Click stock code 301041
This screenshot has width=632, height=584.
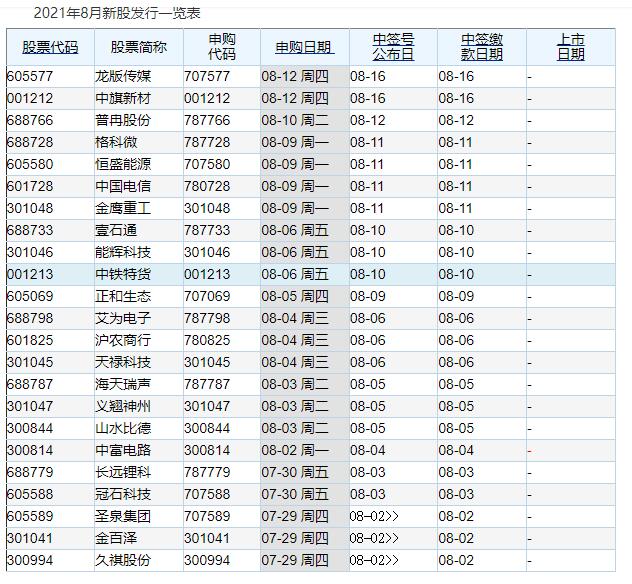30,538
